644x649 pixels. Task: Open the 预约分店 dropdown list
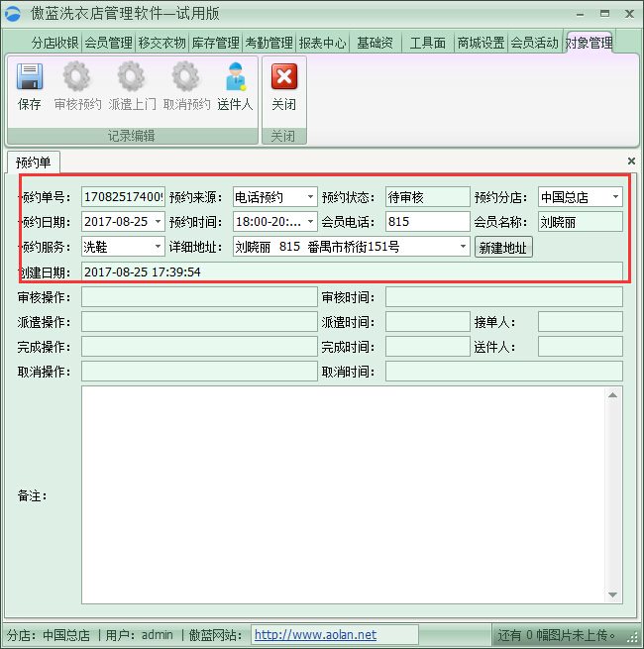[x=615, y=197]
